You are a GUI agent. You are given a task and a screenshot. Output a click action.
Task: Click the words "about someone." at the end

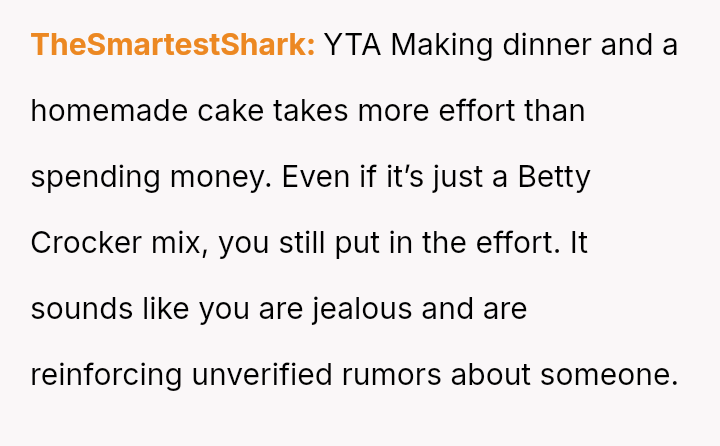565,375
